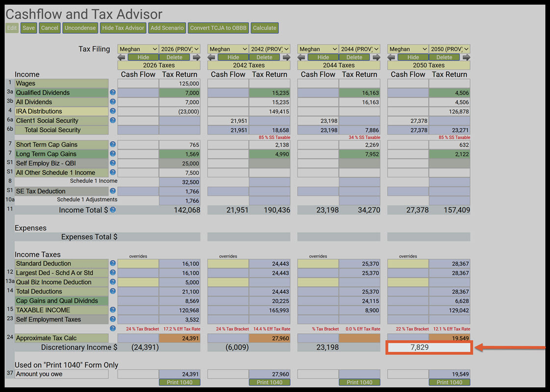Open help icon for Long Term Cap Gains
Screen dimensions: 550x392
click(113, 153)
